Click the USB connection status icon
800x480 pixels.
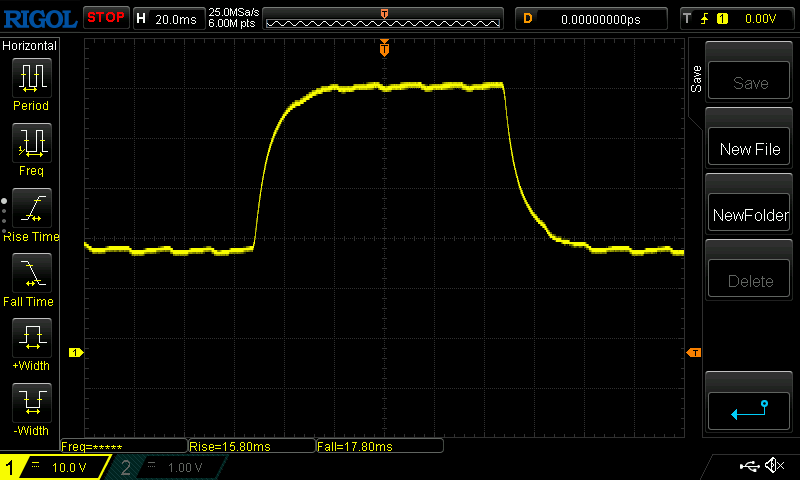point(749,466)
